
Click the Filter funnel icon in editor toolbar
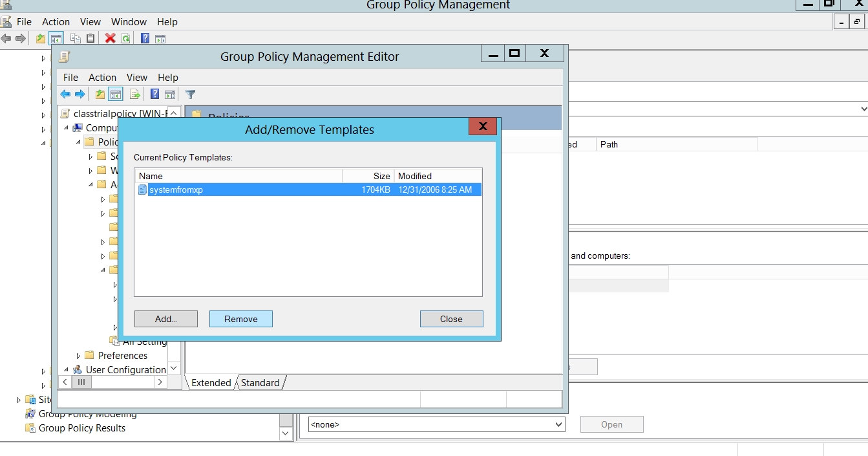point(190,94)
